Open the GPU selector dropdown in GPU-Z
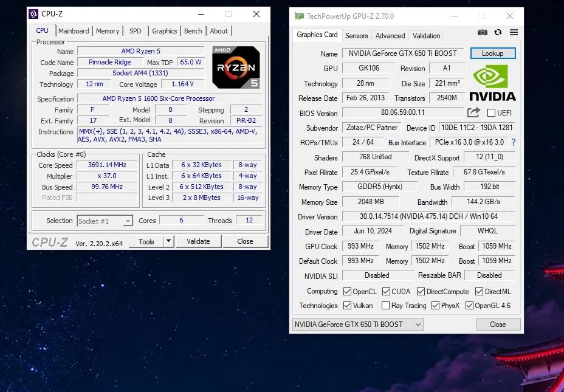The height and width of the screenshot is (392, 564). [x=357, y=325]
